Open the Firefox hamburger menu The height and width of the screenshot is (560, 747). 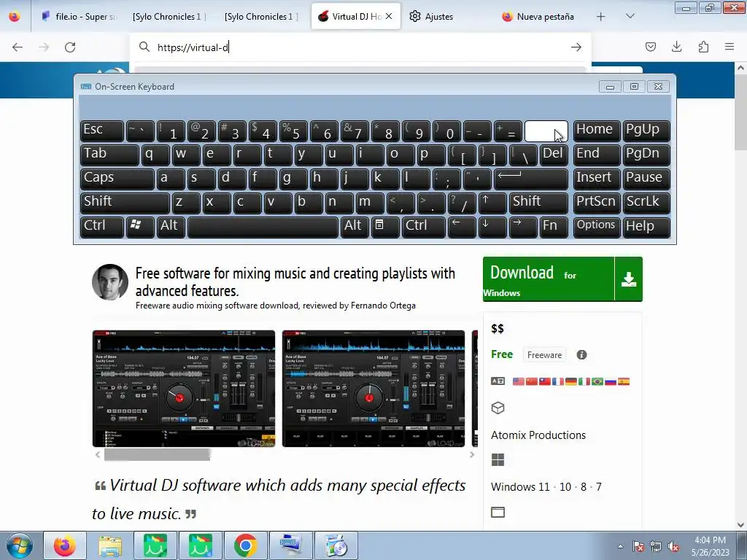tap(729, 47)
